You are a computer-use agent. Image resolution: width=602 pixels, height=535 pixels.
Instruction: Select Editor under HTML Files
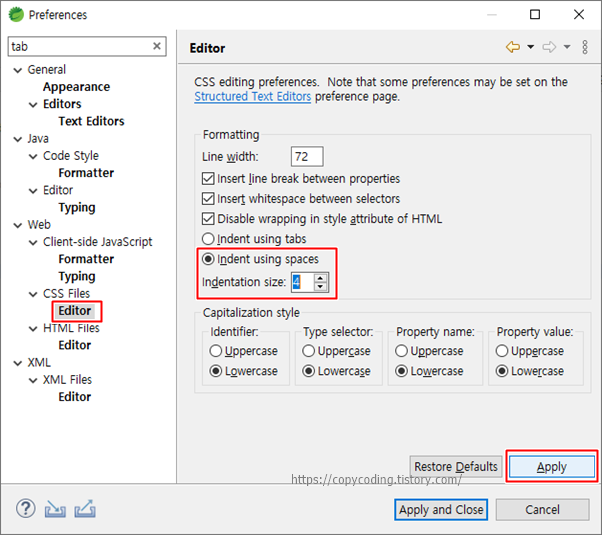tap(75, 345)
